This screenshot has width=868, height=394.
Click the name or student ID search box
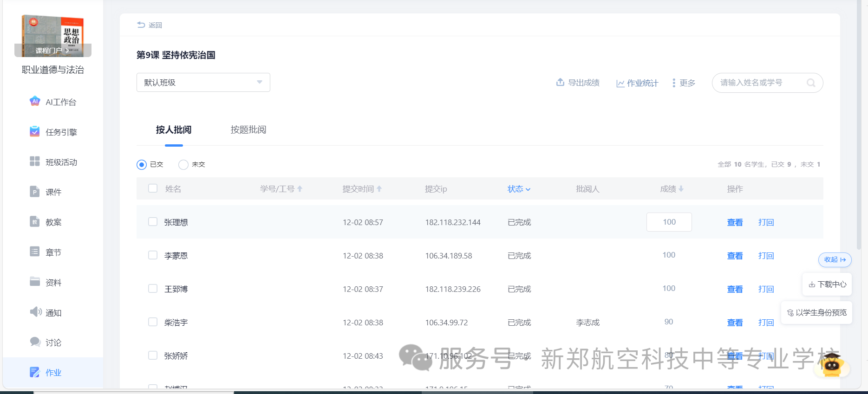(767, 83)
